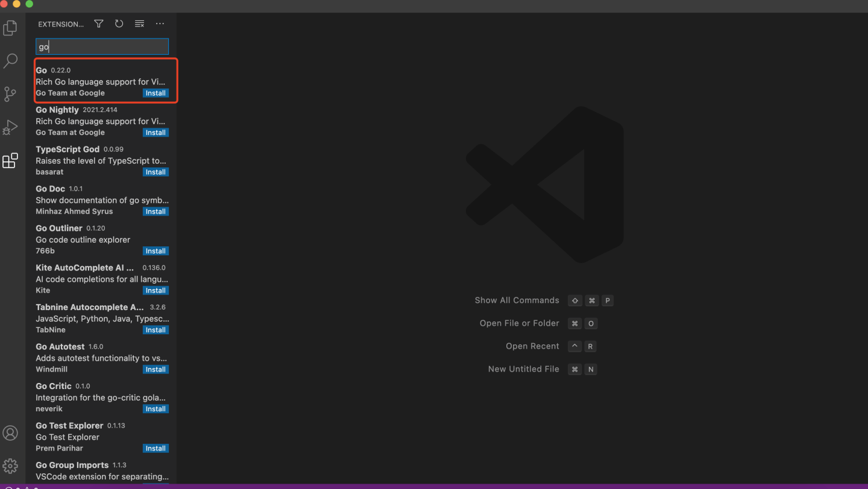868x489 pixels.
Task: Click 'Go code outline explorer' description
Action: point(83,240)
